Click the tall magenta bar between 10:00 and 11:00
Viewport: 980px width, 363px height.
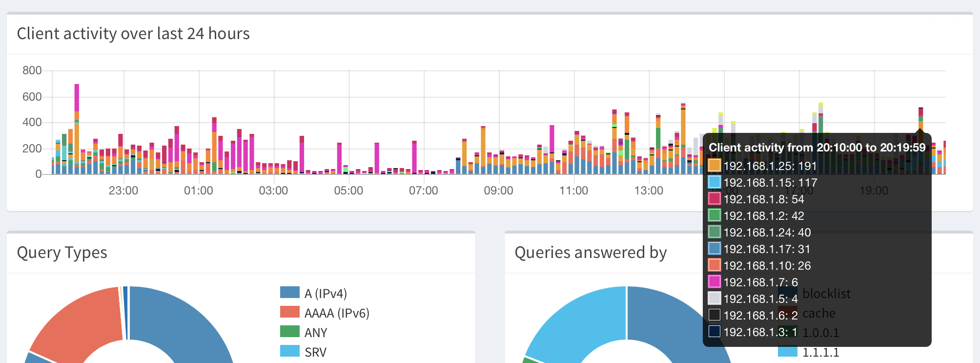pyautogui.click(x=552, y=149)
